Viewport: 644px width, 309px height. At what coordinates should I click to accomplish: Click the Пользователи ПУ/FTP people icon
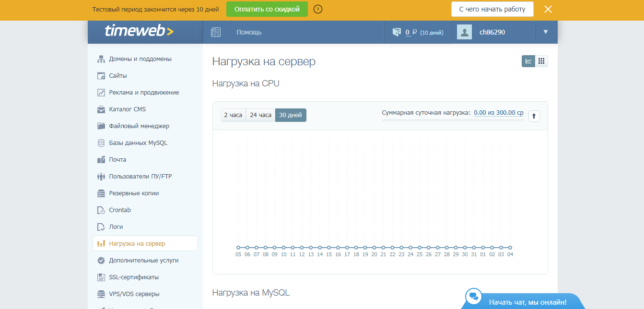101,177
